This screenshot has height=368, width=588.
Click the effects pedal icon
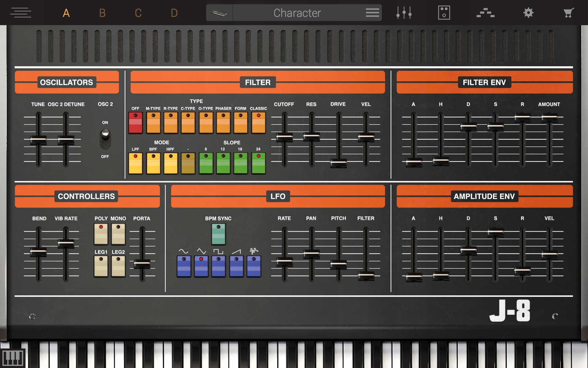point(444,13)
